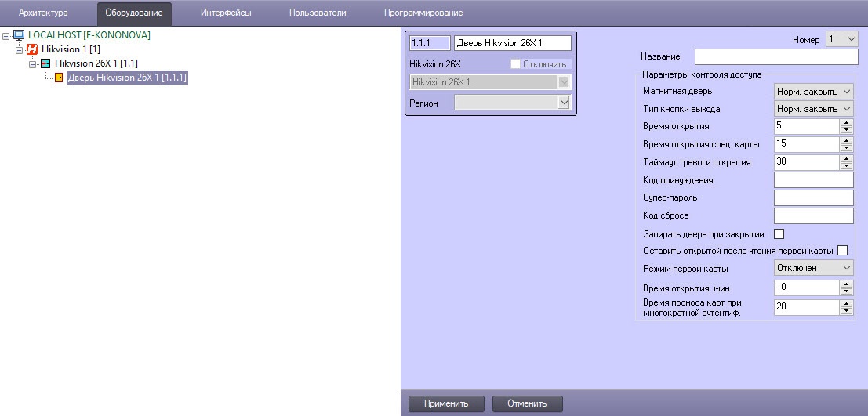Click the Отменить button

click(527, 403)
